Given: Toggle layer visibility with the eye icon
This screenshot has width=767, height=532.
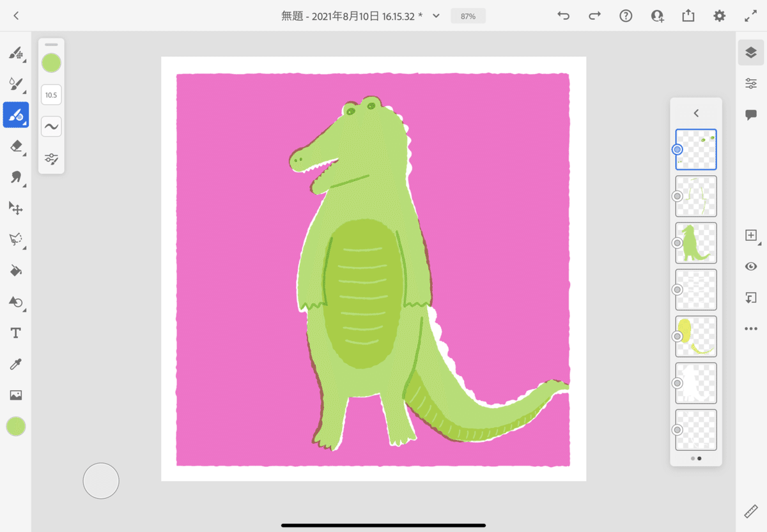Looking at the screenshot, I should [751, 266].
